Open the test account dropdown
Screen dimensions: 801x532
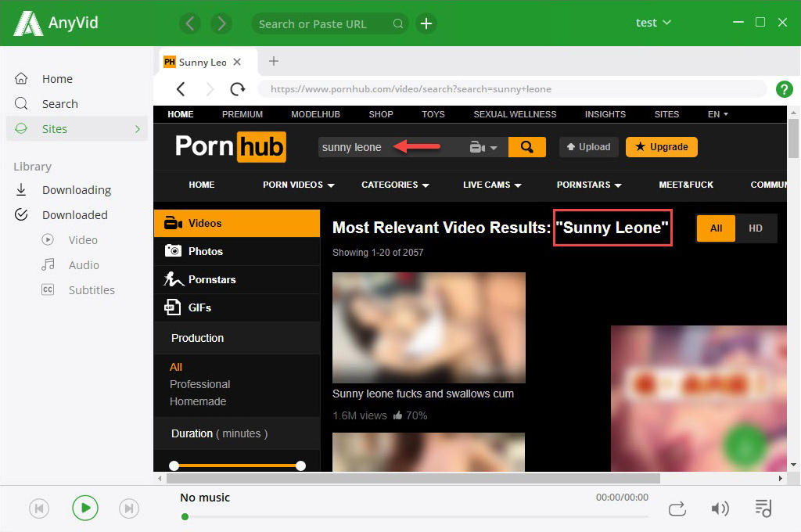pyautogui.click(x=653, y=23)
